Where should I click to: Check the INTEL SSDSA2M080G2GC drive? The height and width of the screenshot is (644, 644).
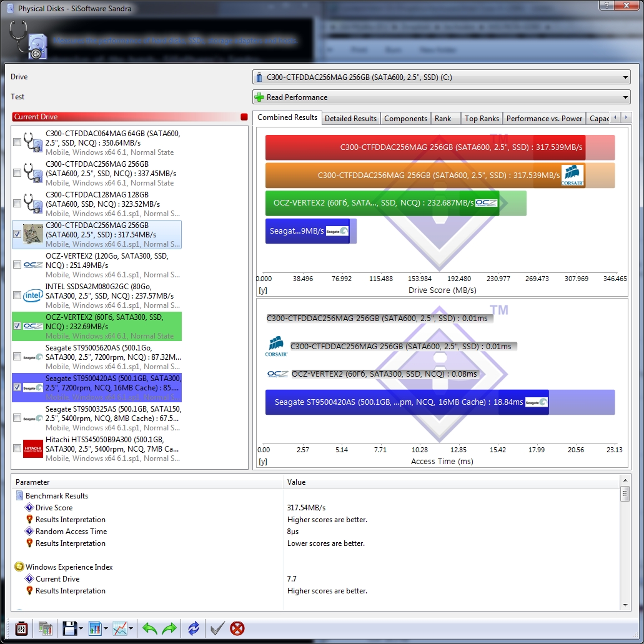pyautogui.click(x=17, y=295)
